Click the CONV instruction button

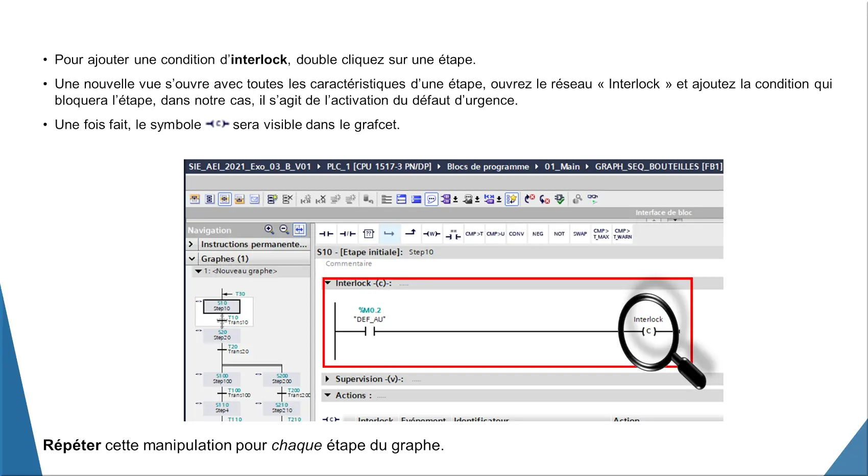516,234
